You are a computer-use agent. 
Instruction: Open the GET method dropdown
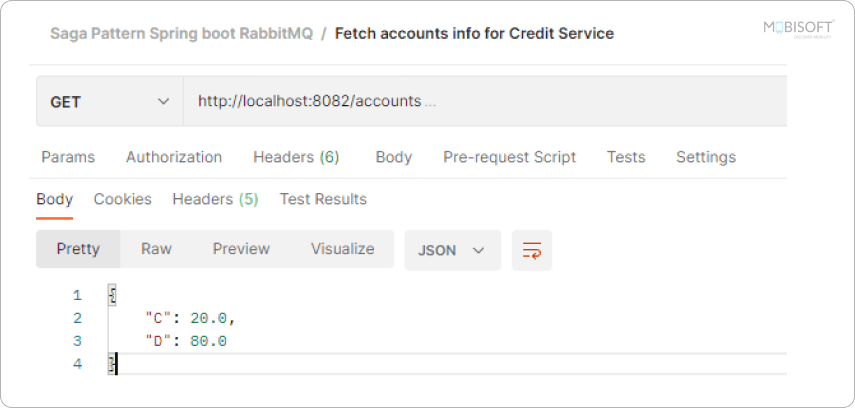(110, 101)
